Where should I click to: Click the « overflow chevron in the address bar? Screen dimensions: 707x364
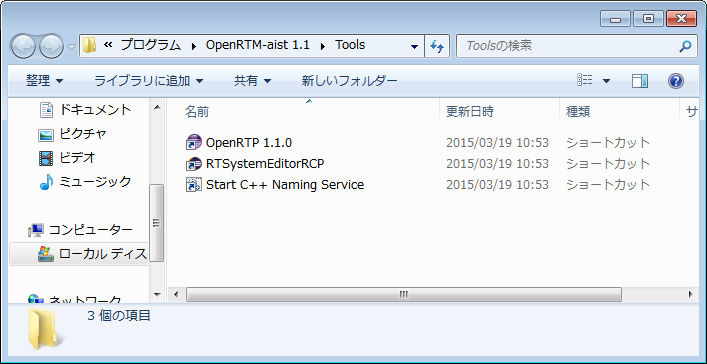108,46
